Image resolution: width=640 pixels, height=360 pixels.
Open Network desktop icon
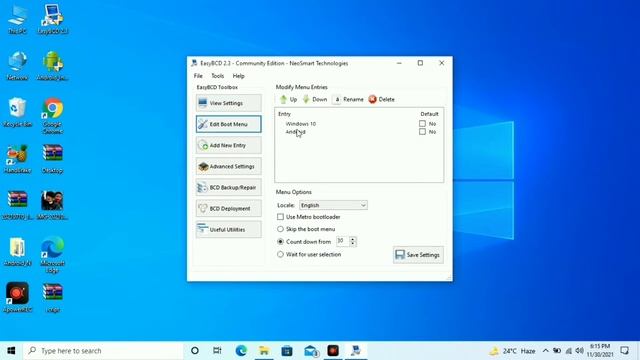pyautogui.click(x=17, y=66)
